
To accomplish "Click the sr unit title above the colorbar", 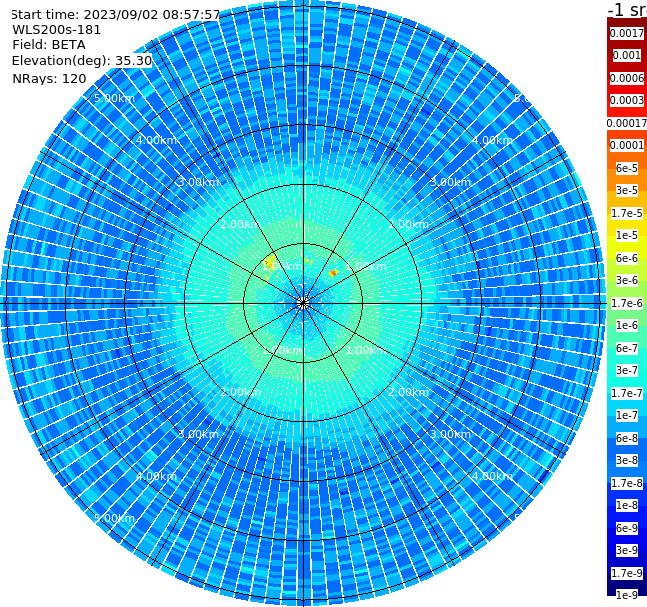I will [x=627, y=9].
